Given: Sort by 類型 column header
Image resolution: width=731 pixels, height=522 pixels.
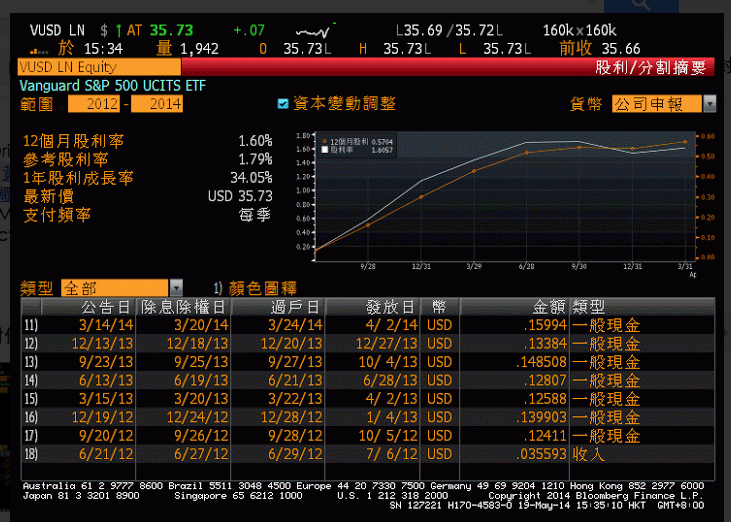Looking at the screenshot, I should pos(588,307).
